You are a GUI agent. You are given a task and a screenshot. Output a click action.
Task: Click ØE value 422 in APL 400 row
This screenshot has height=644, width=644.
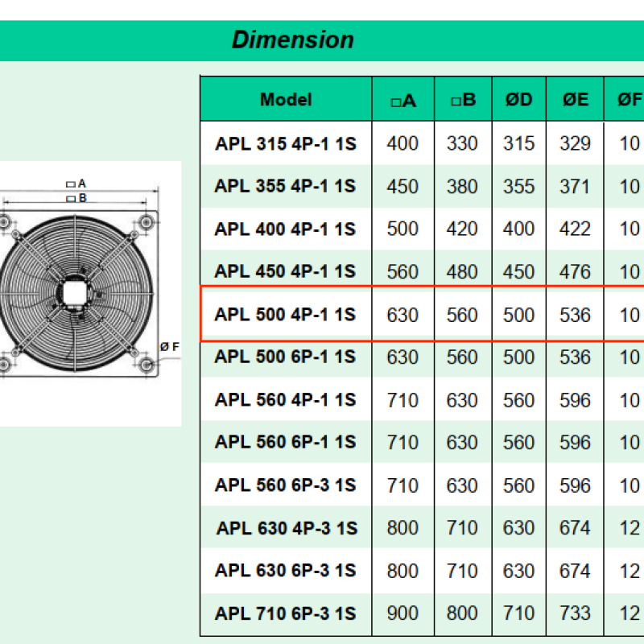[x=575, y=229]
